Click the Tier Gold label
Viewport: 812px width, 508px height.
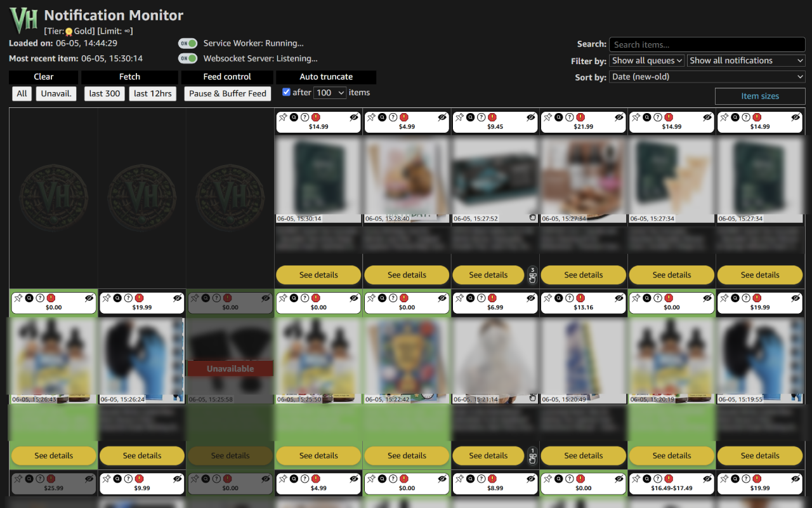coord(70,31)
